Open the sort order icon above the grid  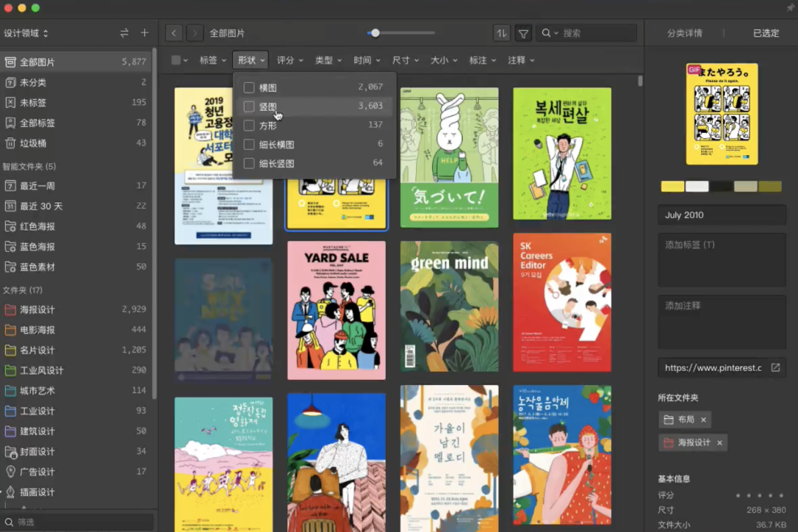pos(500,33)
